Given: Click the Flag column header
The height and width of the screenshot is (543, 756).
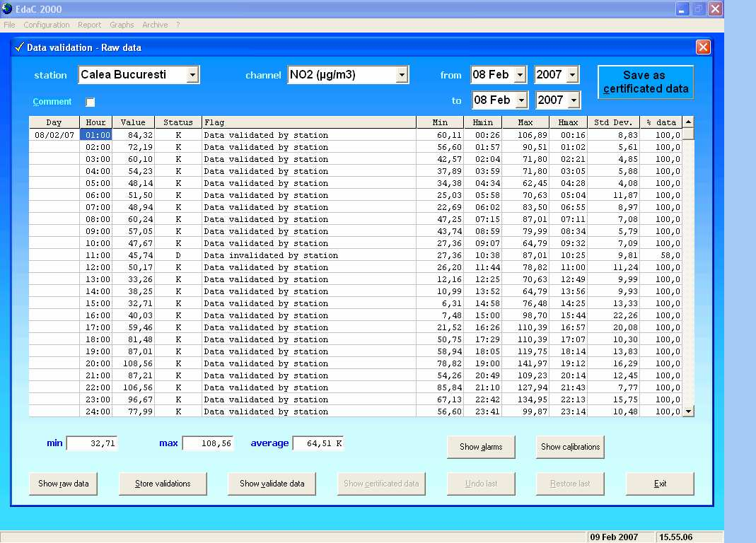Looking at the screenshot, I should (x=308, y=122).
